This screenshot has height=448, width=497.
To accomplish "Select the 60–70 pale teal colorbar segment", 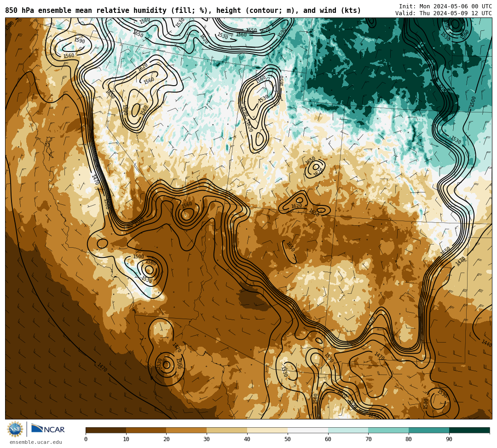I will pyautogui.click(x=348, y=430).
